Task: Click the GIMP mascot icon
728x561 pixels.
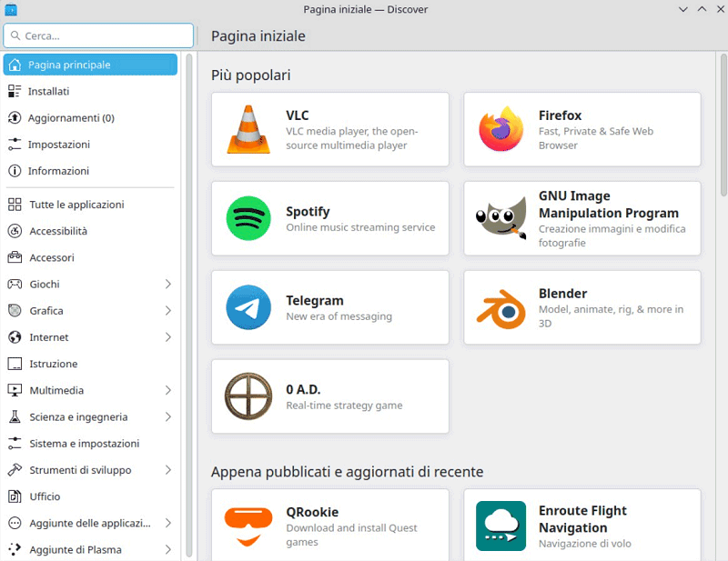Action: [501, 218]
